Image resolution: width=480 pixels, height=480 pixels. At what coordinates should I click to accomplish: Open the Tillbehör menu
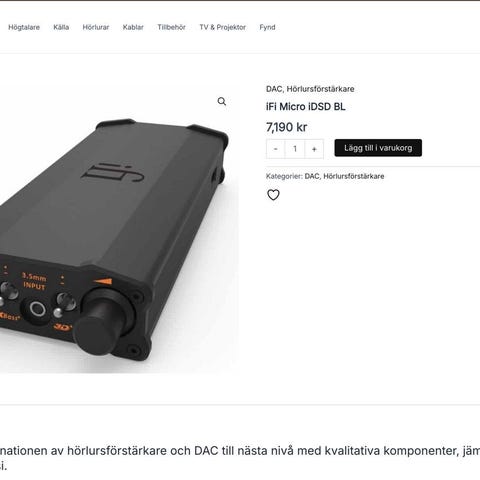171,27
